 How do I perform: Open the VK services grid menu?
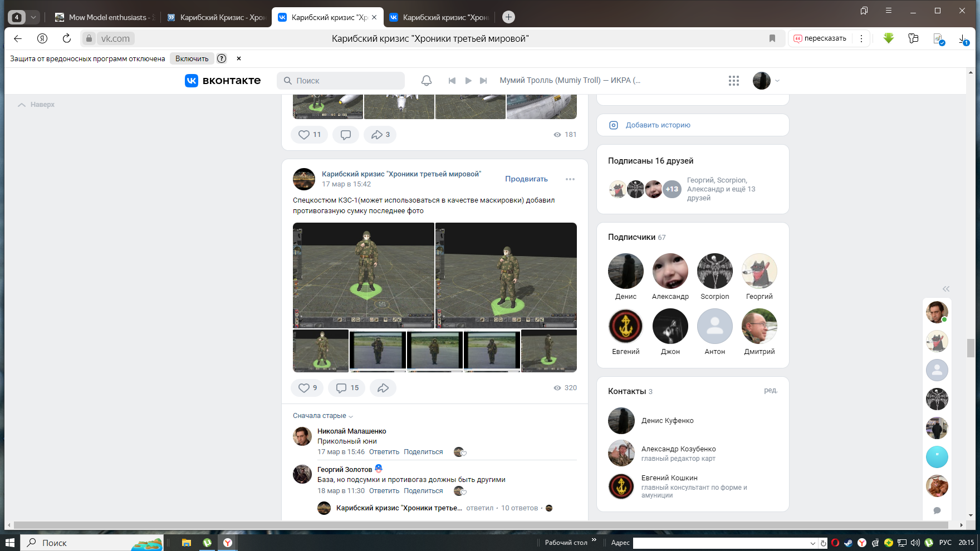[734, 81]
